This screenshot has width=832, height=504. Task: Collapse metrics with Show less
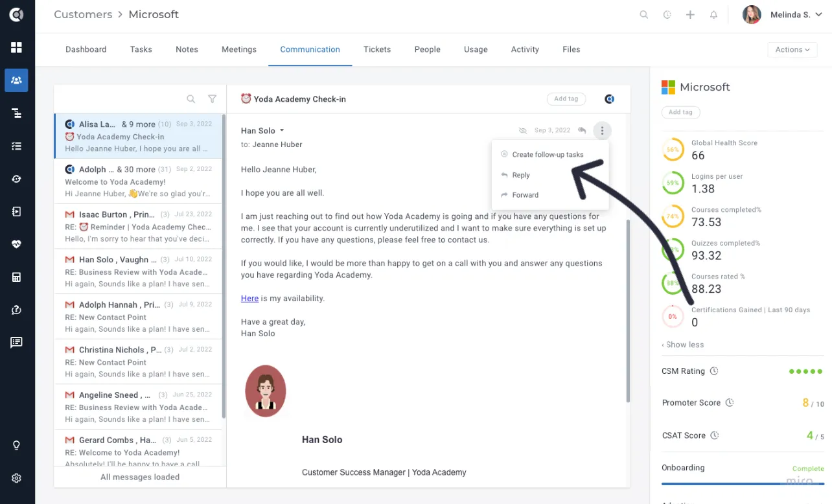click(x=682, y=345)
